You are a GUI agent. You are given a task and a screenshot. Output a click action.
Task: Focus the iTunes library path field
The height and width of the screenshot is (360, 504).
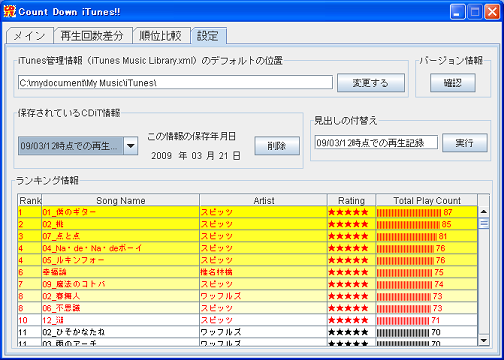coord(175,82)
